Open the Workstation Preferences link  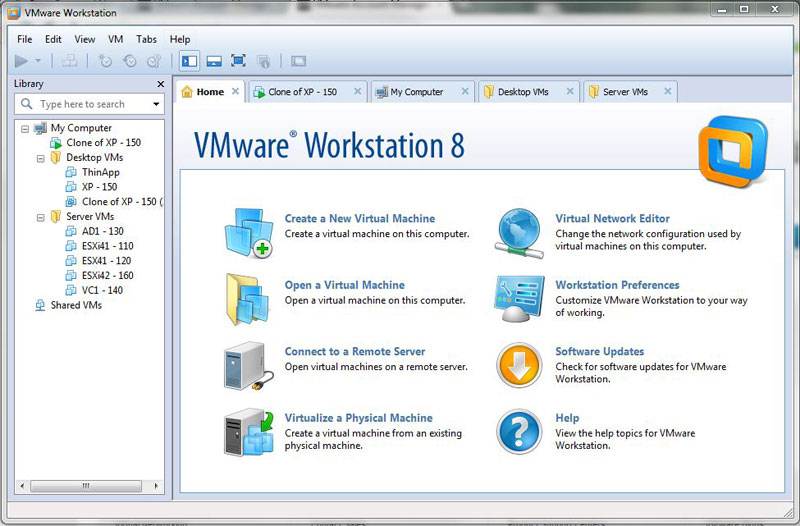click(617, 285)
